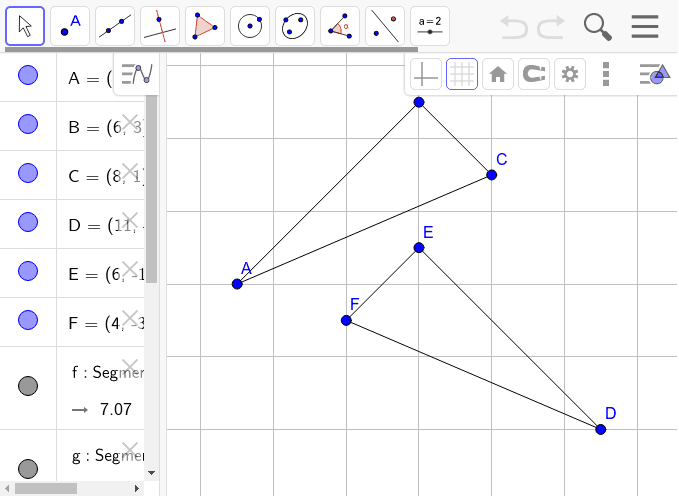The image size is (679, 498).
Task: Toggle axes display in graphics view
Action: (x=426, y=74)
